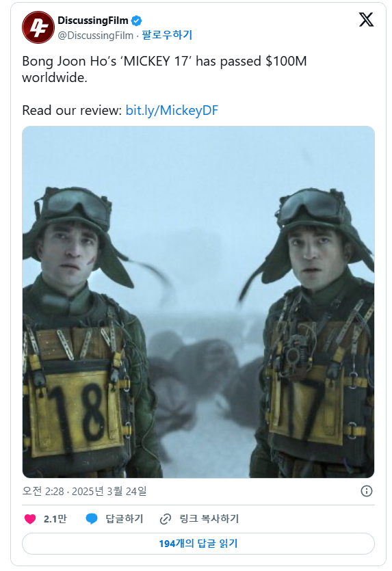Open the bit.ly/MickeyDF review link
392x571 pixels.
pyautogui.click(x=172, y=110)
